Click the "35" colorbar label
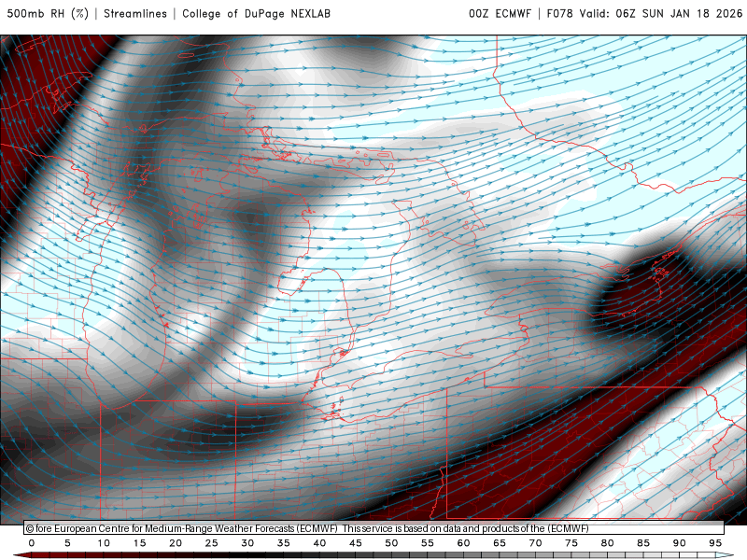Image resolution: width=747 pixels, height=560 pixels. 284,543
